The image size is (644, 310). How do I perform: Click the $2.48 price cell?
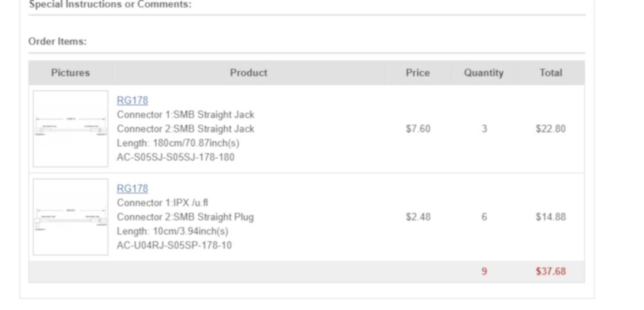tap(418, 217)
